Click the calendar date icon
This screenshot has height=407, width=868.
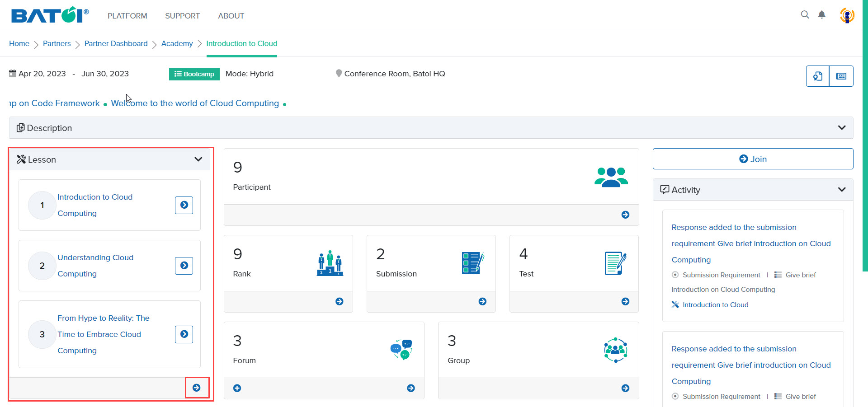point(13,73)
